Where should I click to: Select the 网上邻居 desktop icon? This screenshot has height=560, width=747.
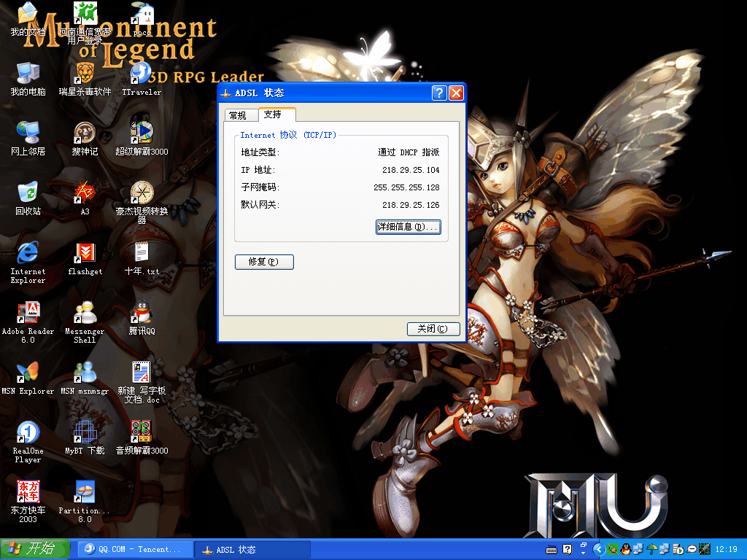click(x=28, y=139)
